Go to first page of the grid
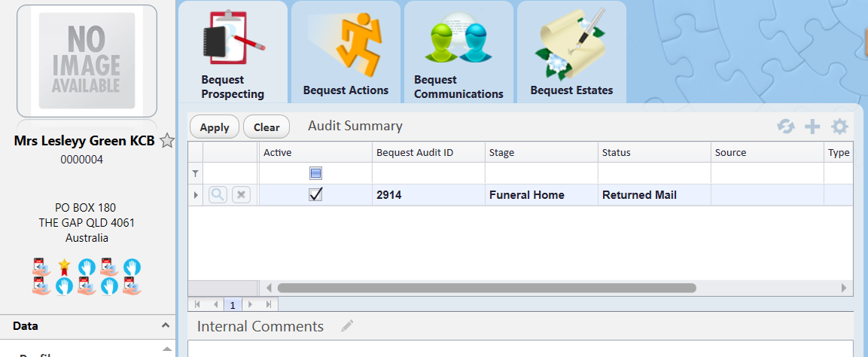868x357 pixels. (197, 304)
